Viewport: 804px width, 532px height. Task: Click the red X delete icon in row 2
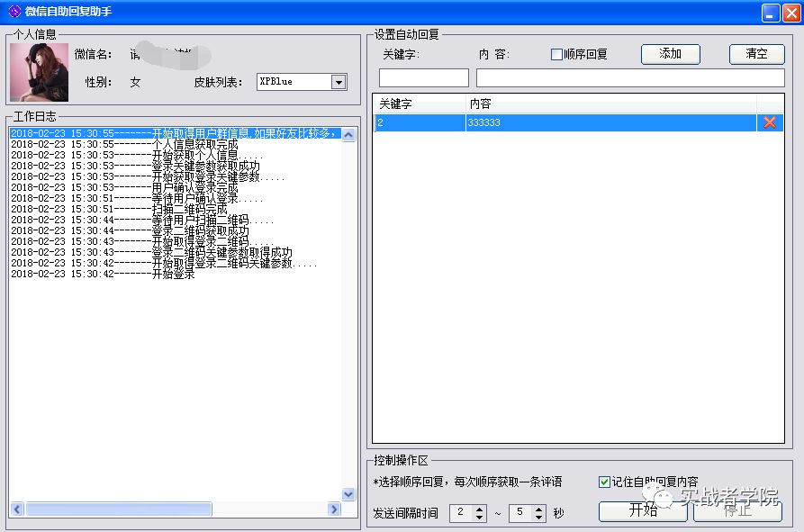click(x=769, y=122)
